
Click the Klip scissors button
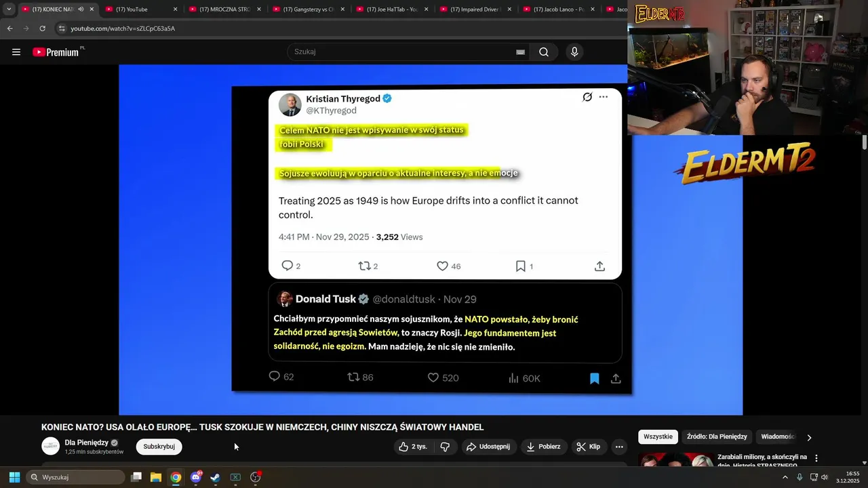click(588, 447)
